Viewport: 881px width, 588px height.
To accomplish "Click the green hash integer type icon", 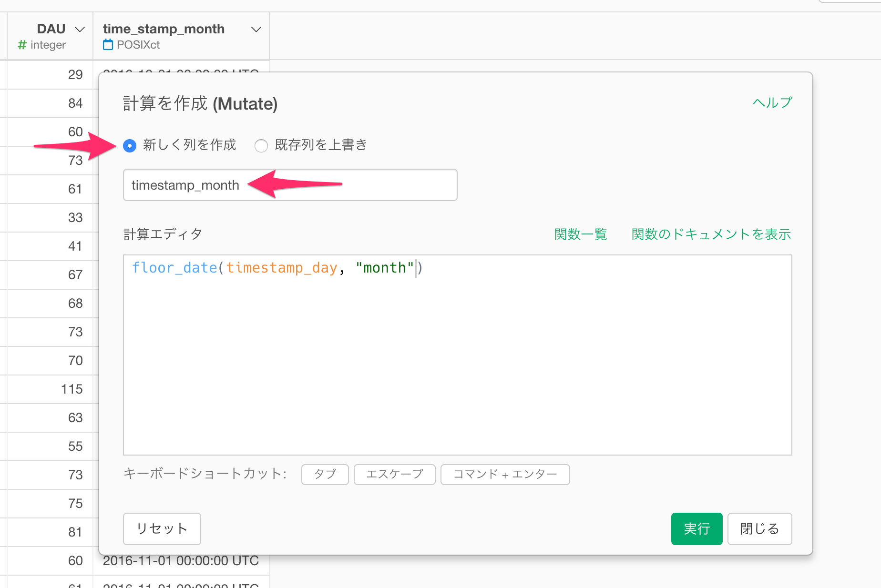I will pos(22,45).
